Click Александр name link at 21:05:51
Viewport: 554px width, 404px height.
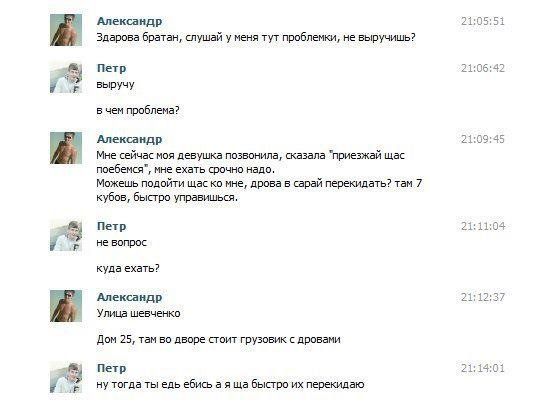(x=129, y=21)
